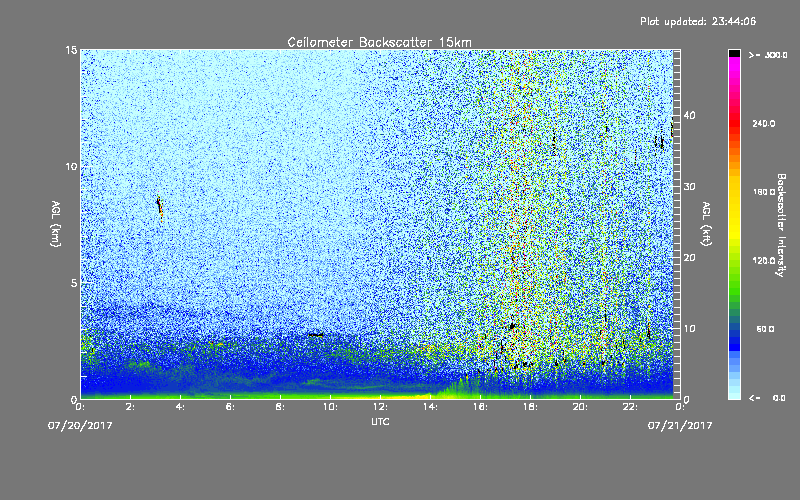This screenshot has height=500, width=800.
Task: Click the 2: hour tick label
Action: tap(131, 407)
